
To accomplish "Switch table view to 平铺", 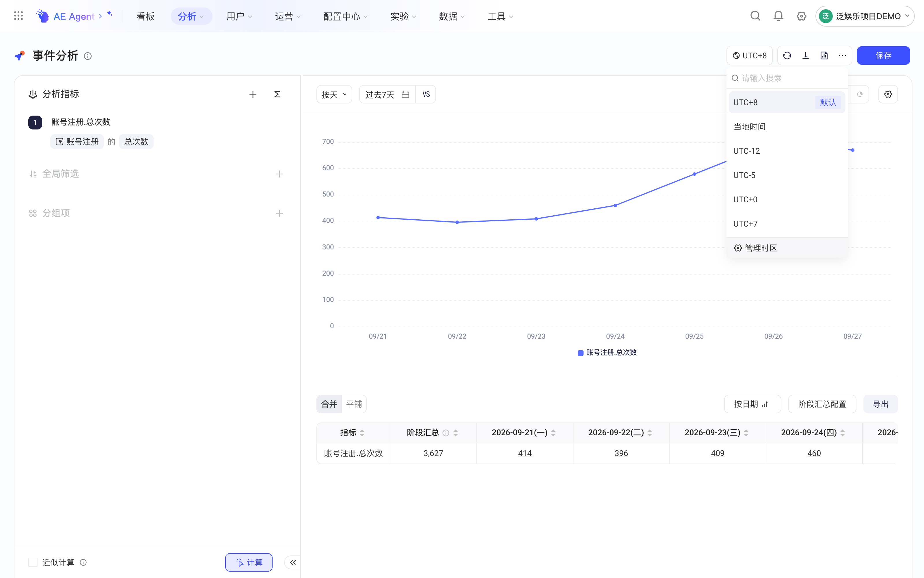I will [354, 404].
